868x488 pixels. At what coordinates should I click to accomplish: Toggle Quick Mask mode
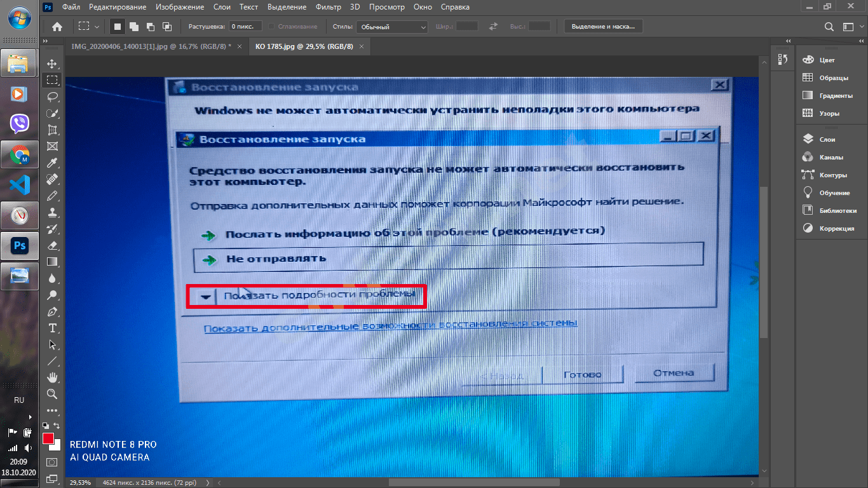(x=52, y=461)
